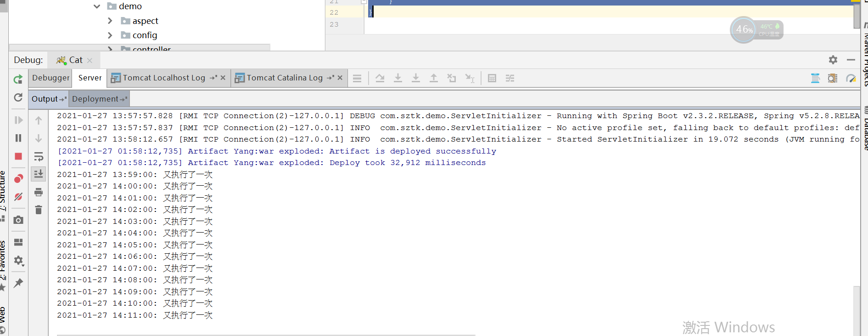
Task: Open the Debug panel settings gear
Action: point(833,60)
